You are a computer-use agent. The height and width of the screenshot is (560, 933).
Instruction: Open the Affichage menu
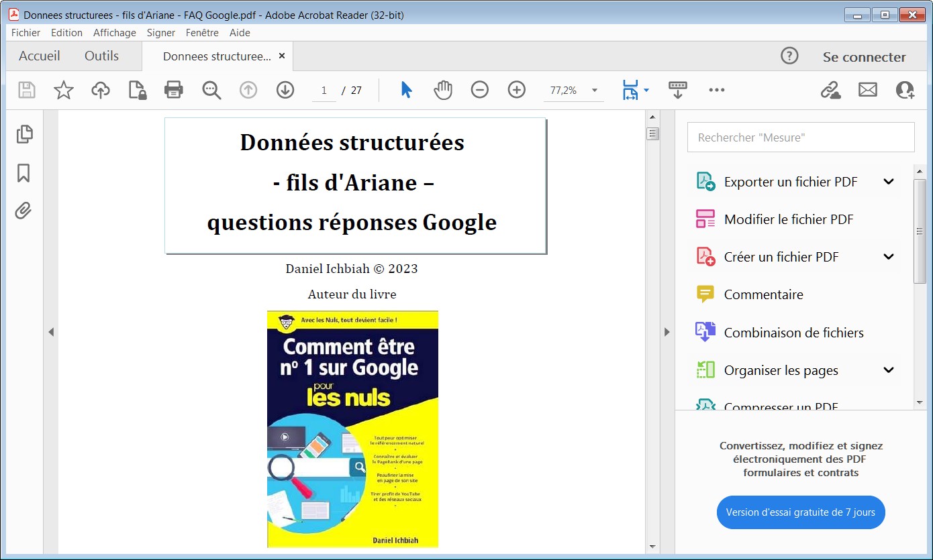point(114,32)
